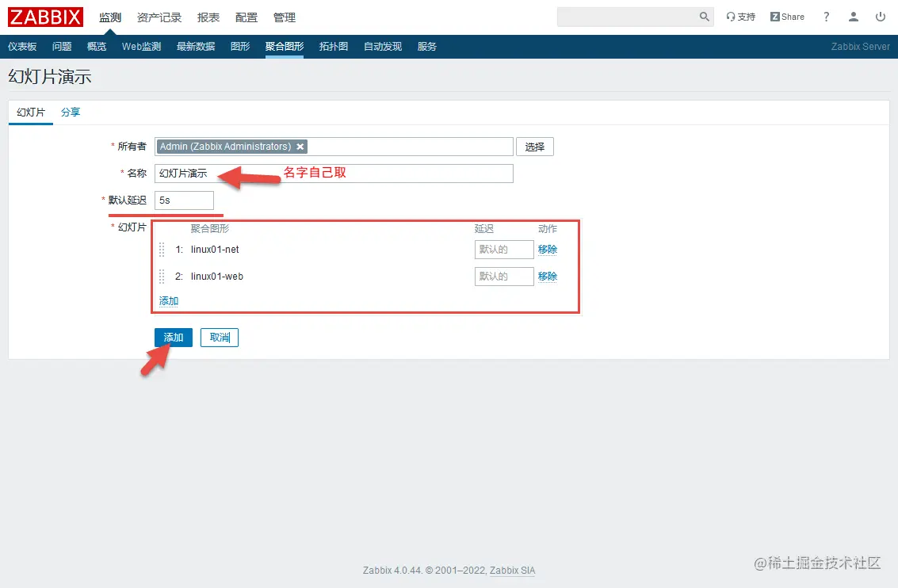Go to 图形 submenu

240,47
